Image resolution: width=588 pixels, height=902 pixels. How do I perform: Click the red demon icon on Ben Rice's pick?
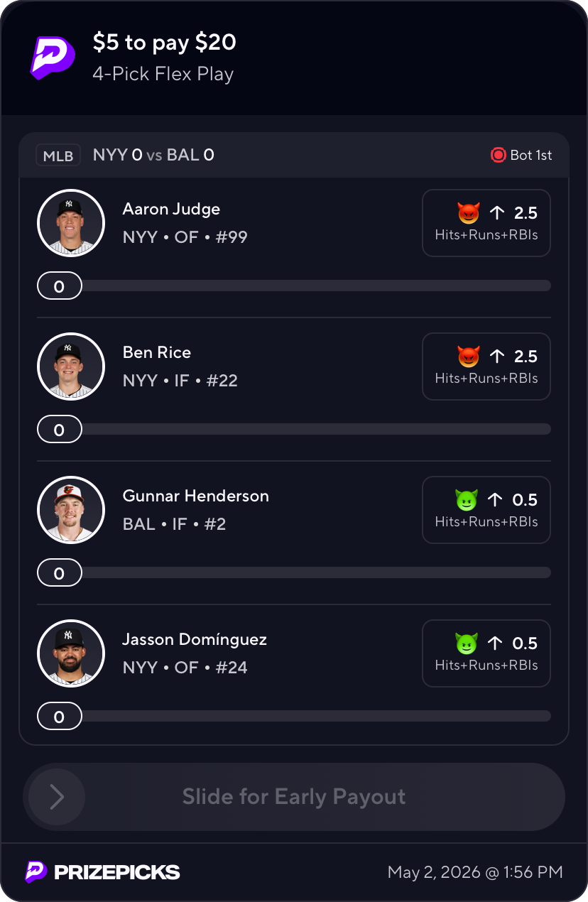(x=469, y=356)
